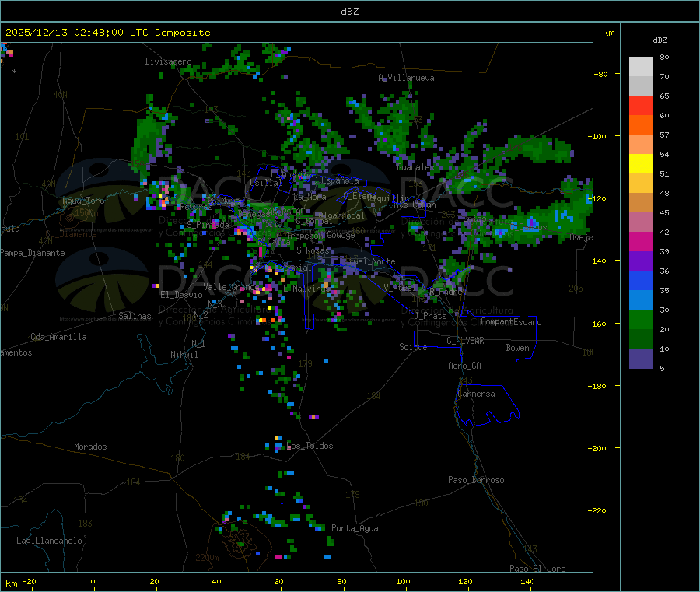This screenshot has height=592, width=700.
Task: Click the Nihuil map label
Action: [184, 355]
